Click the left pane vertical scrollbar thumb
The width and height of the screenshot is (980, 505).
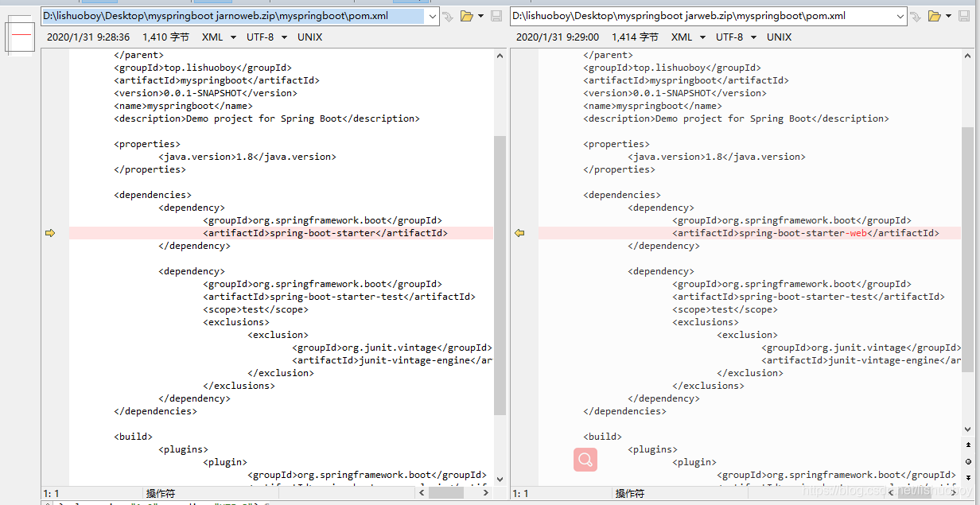click(500, 274)
